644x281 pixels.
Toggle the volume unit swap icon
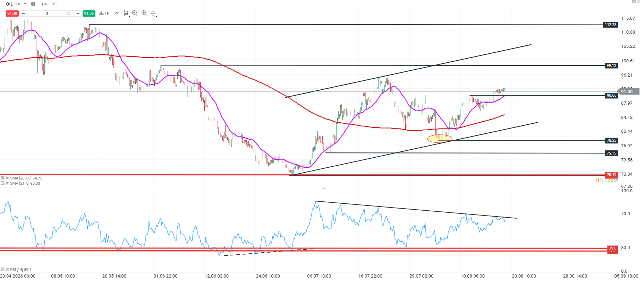pos(69,14)
